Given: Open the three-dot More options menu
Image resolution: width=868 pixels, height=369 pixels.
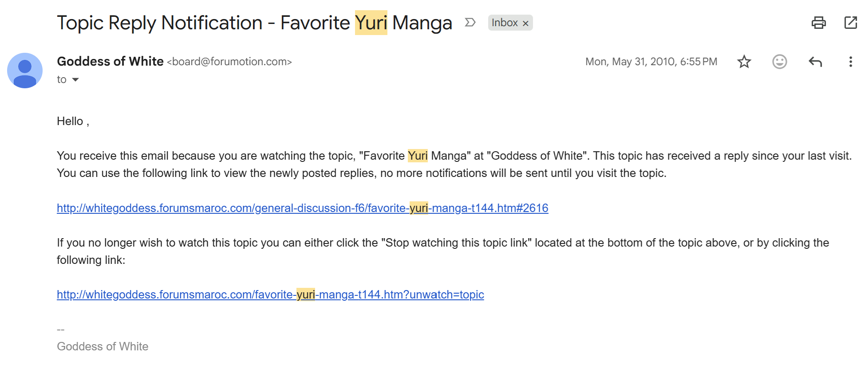Looking at the screenshot, I should pos(850,62).
